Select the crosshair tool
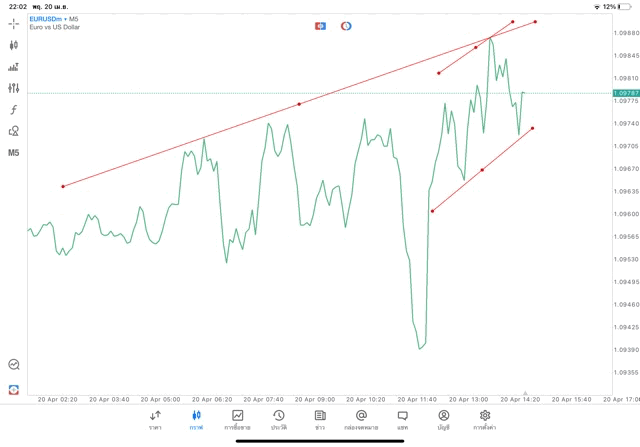Image resolution: width=640 pixels, height=447 pixels. 14,23
